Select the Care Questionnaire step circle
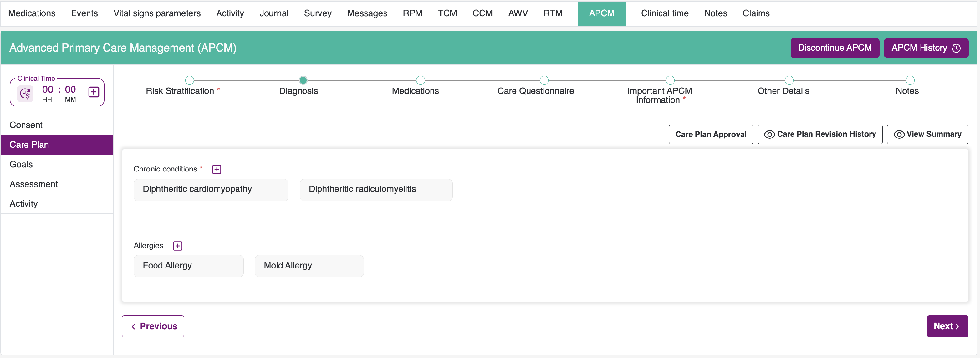 pos(544,80)
